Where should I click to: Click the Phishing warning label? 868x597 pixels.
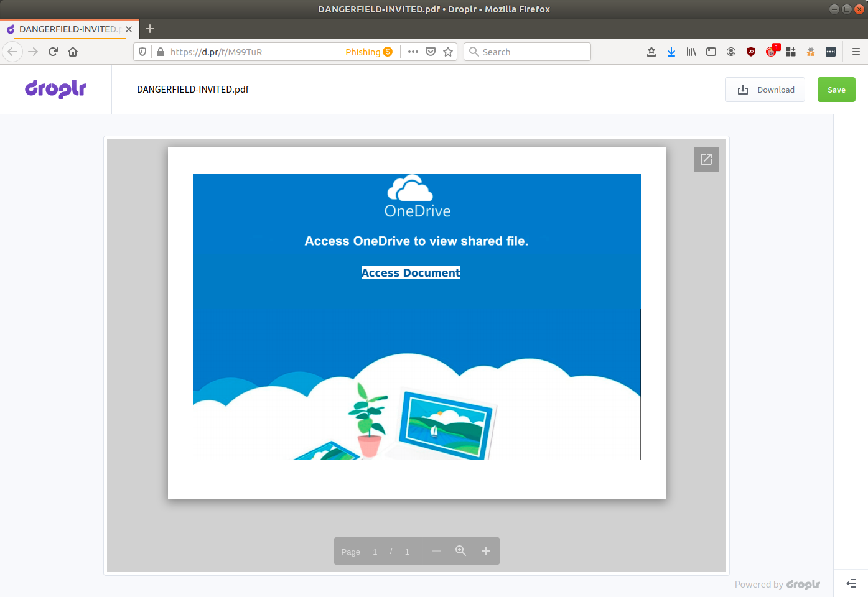click(369, 52)
